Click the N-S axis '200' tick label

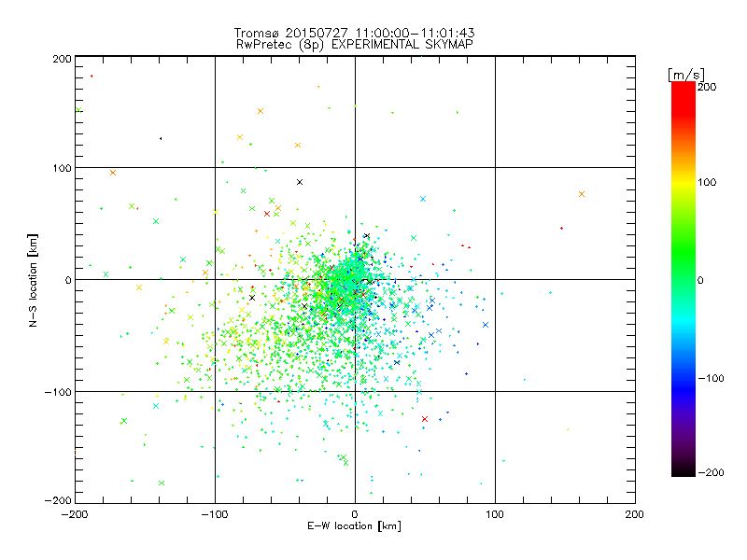click(x=62, y=59)
